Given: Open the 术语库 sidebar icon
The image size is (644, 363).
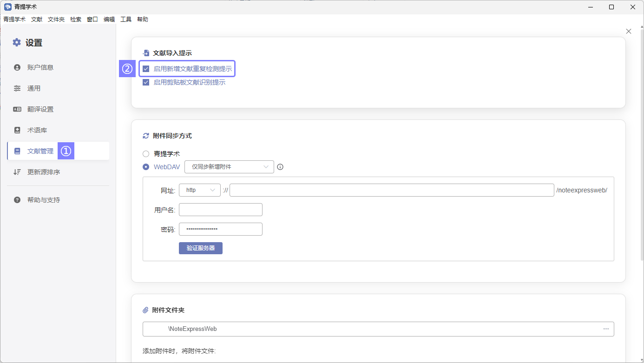Looking at the screenshot, I should click(x=17, y=130).
